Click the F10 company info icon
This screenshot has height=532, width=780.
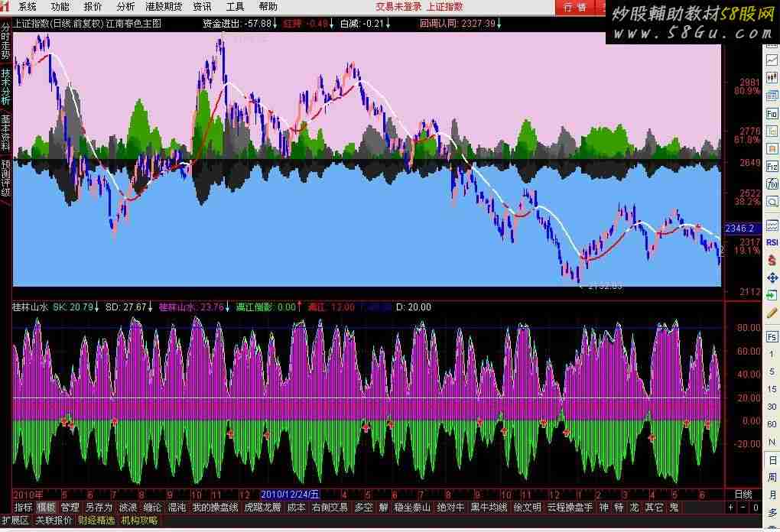(x=772, y=114)
